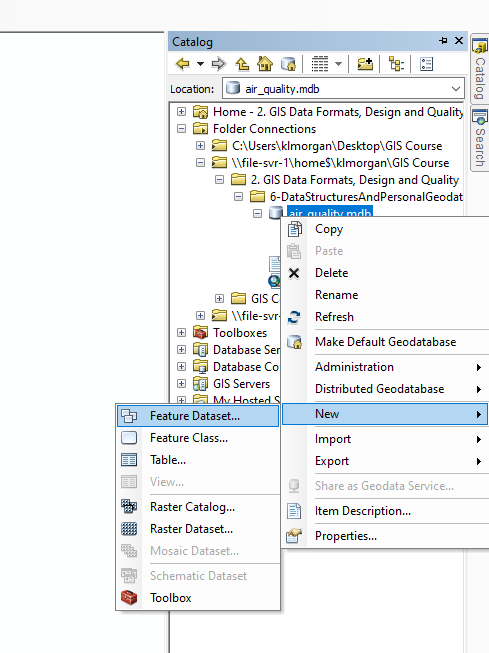Click the red Toolbox icon
489x653 pixels.
[129, 598]
